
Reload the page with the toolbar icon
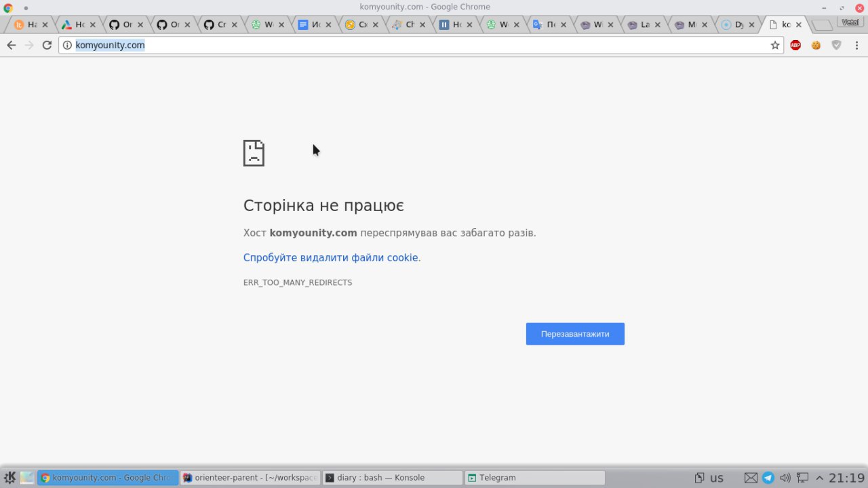tap(47, 45)
